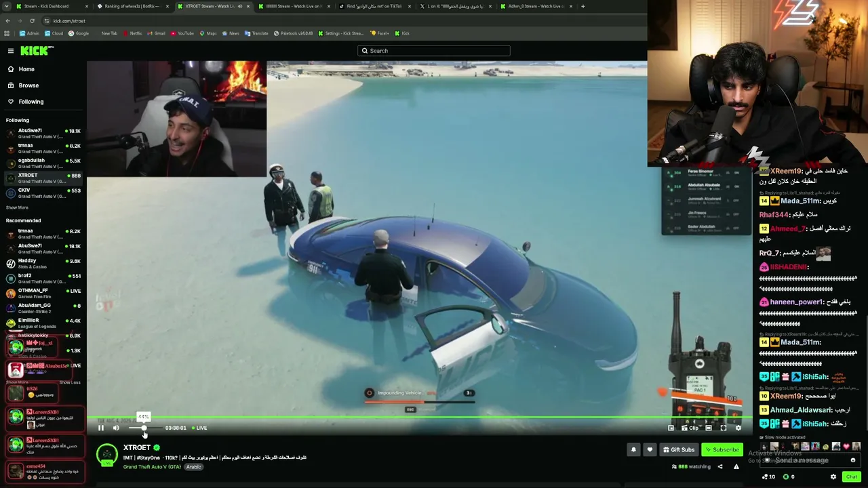Enable picture-in-picture mode in player
868x488 pixels.
(671, 428)
